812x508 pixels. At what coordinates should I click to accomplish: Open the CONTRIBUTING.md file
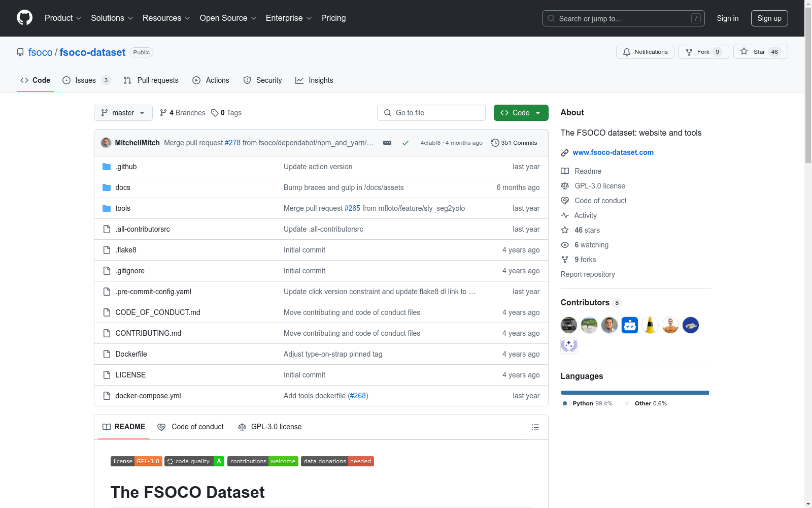pyautogui.click(x=148, y=333)
